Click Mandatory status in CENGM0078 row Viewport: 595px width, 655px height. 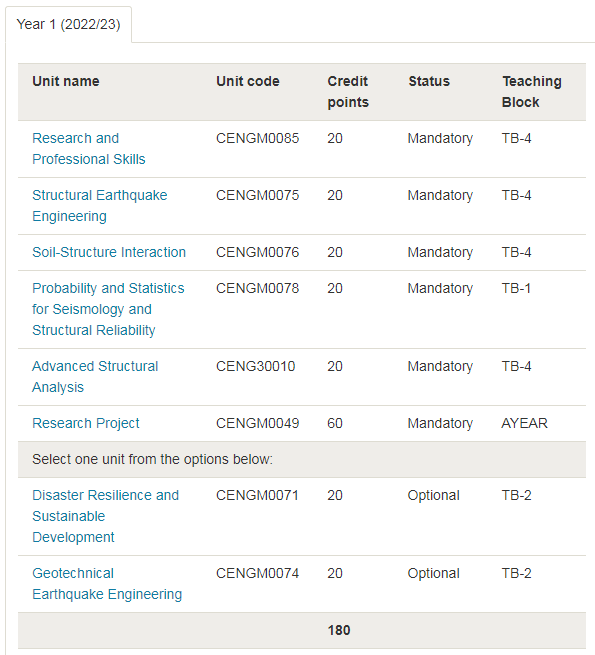click(x=440, y=288)
